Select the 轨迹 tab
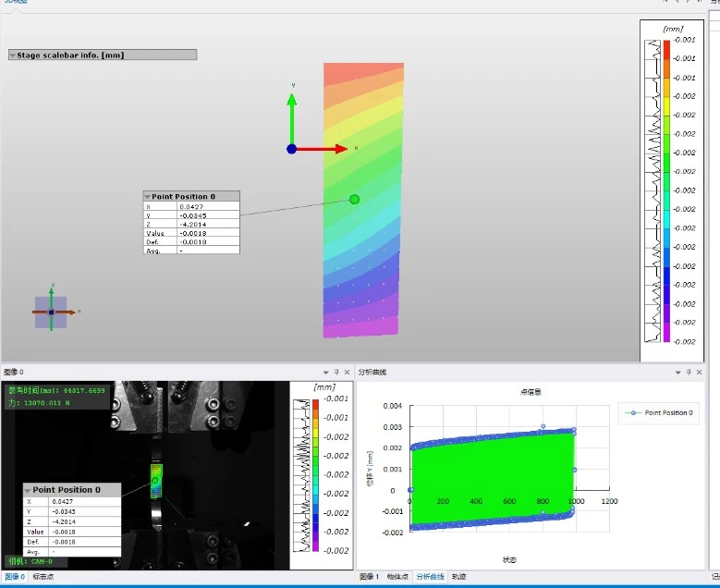720x588 pixels. point(459,577)
